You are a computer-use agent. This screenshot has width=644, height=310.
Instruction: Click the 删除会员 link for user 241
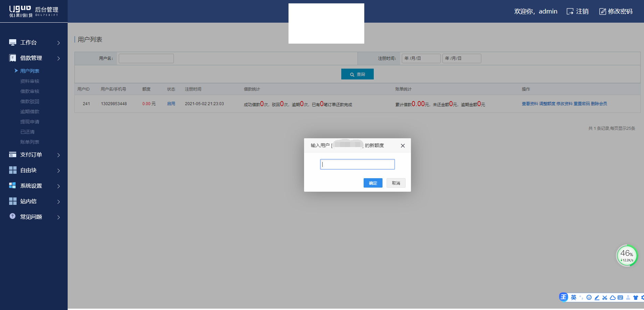coord(599,104)
